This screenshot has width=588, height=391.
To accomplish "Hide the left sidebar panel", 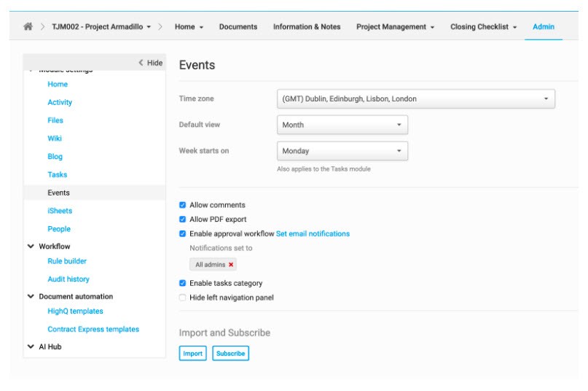I will [150, 63].
